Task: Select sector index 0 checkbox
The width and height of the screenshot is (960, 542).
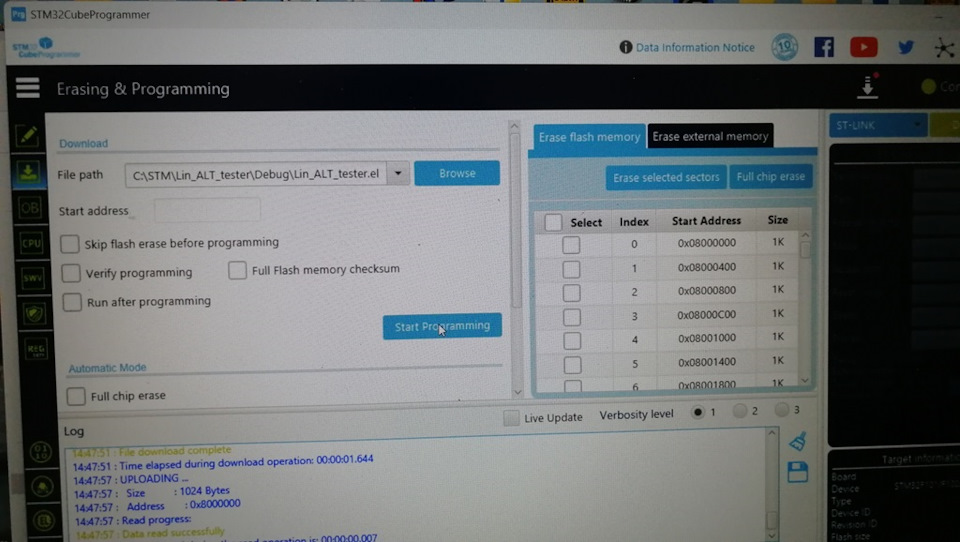Action: pyautogui.click(x=571, y=244)
